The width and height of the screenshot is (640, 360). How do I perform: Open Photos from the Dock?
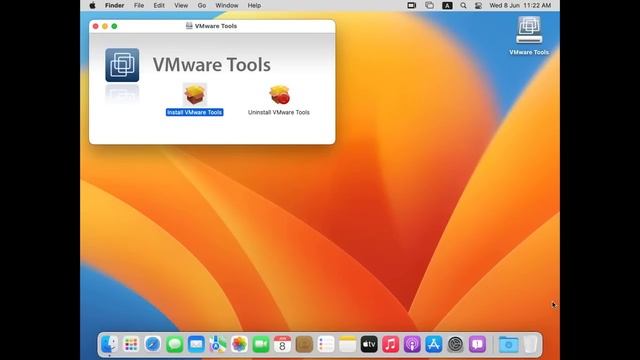239,344
